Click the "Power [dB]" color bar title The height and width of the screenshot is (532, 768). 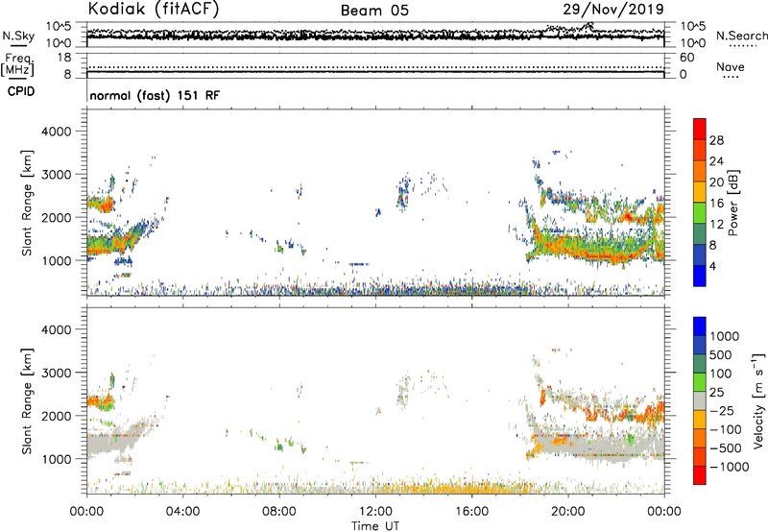coord(732,203)
